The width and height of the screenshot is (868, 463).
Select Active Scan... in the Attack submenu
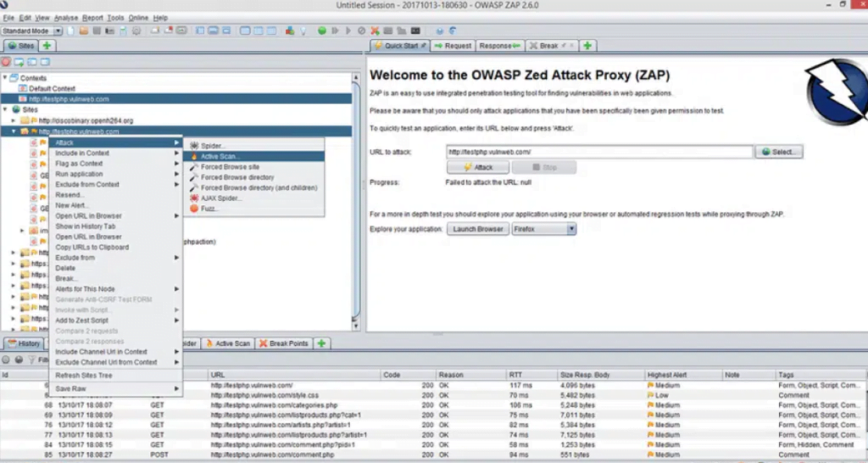click(x=254, y=156)
